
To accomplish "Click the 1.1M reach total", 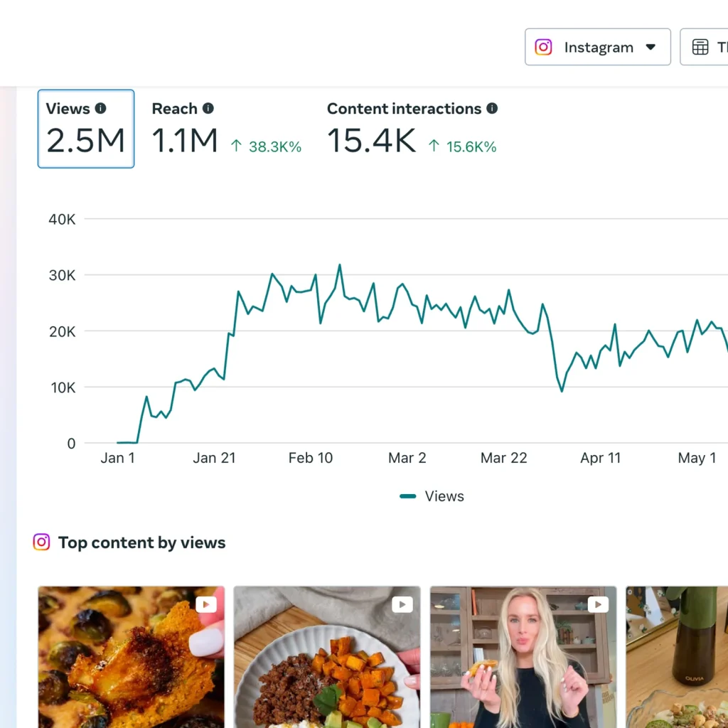I will tap(185, 141).
